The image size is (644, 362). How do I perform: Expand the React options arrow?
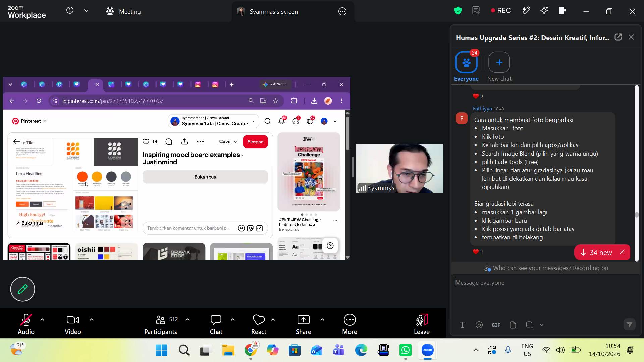[273, 320]
